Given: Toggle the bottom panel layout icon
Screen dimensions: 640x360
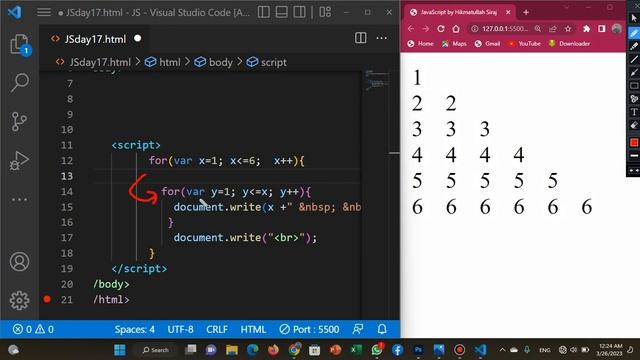Looking at the screenshot, I should pyautogui.click(x=282, y=12).
